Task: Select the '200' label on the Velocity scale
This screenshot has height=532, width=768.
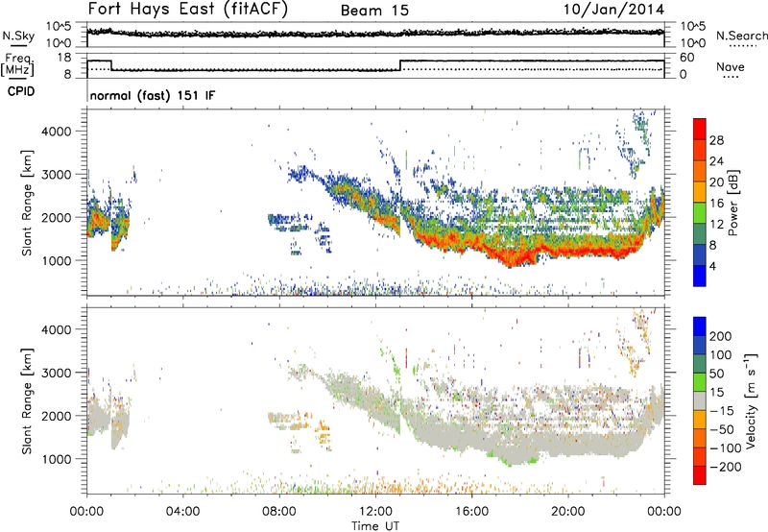Action: coord(721,336)
